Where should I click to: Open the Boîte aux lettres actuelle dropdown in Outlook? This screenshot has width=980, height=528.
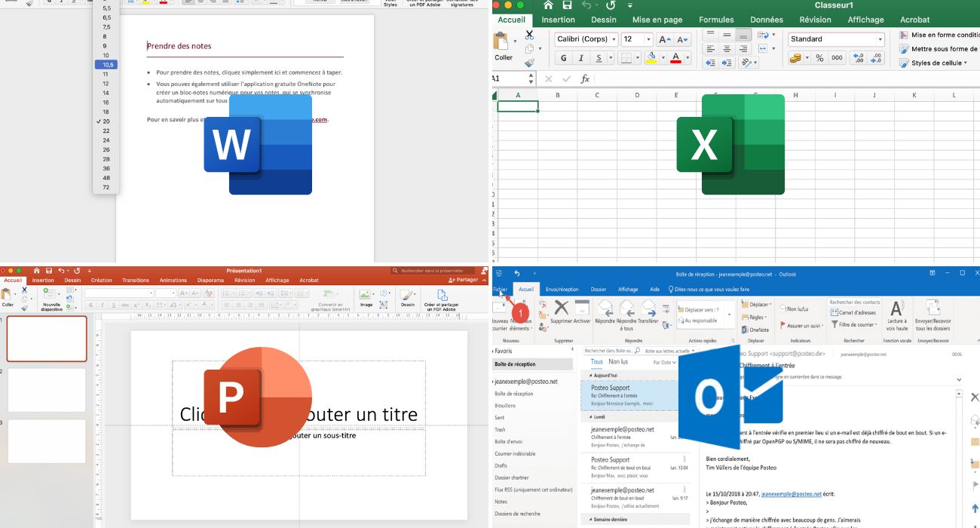[x=669, y=351]
